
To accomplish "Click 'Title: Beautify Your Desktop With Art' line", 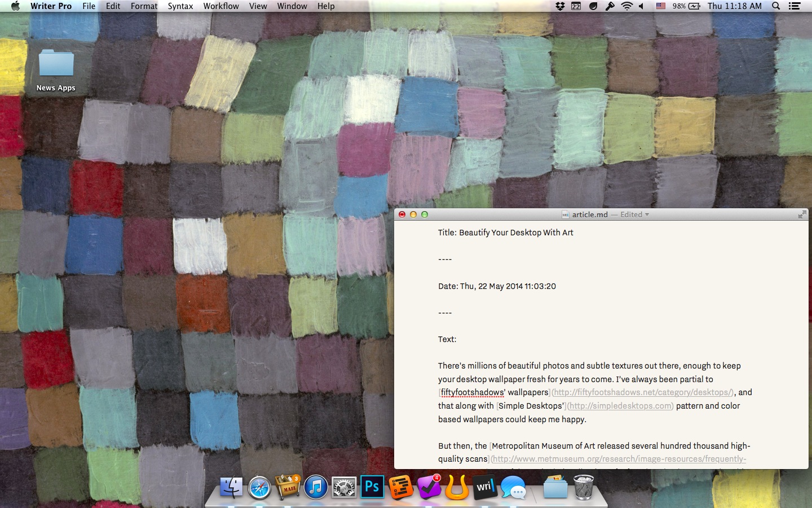I will click(506, 233).
